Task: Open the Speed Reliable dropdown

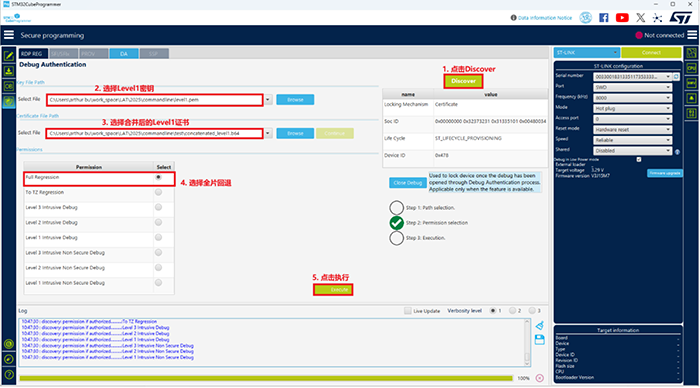Action: click(x=633, y=140)
